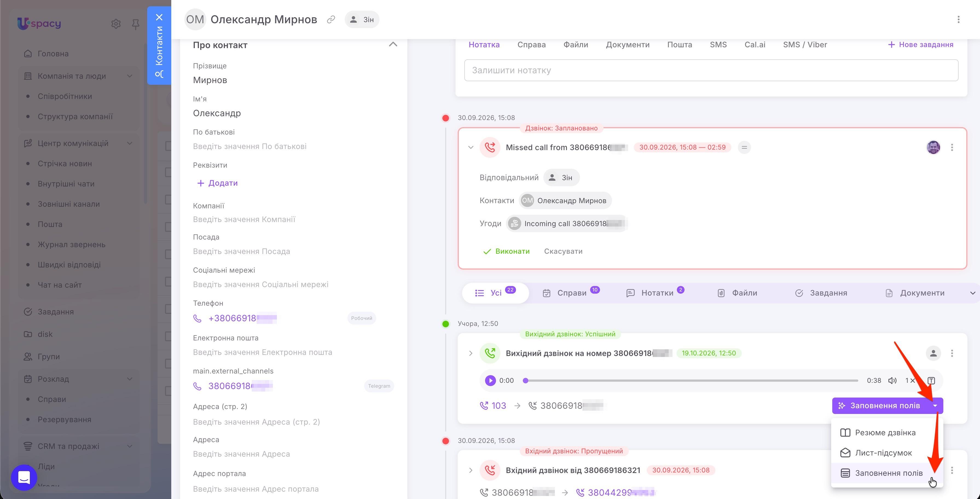
Task: Click the Залишити нотатку input field
Action: (x=711, y=70)
